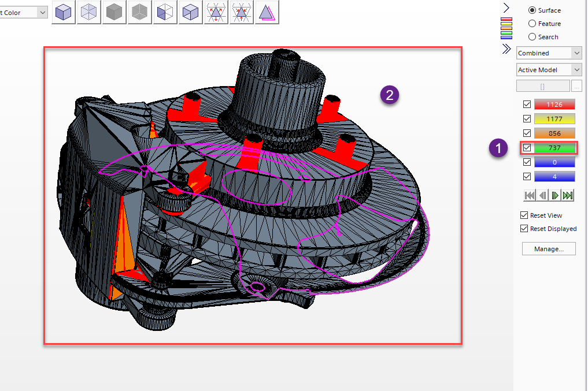This screenshot has width=588, height=391.
Task: Select the solid shaded cube display mode
Action: (64, 12)
